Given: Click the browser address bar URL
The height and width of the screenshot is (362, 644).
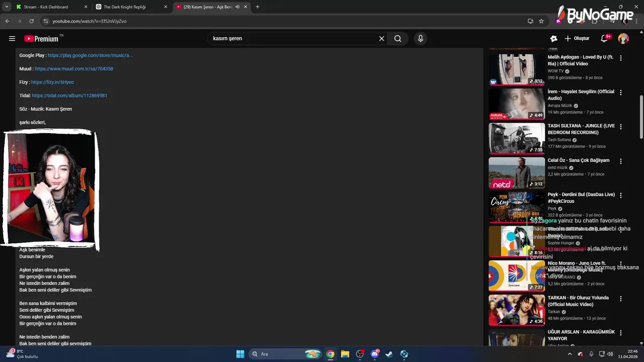Looking at the screenshot, I should coord(90,21).
